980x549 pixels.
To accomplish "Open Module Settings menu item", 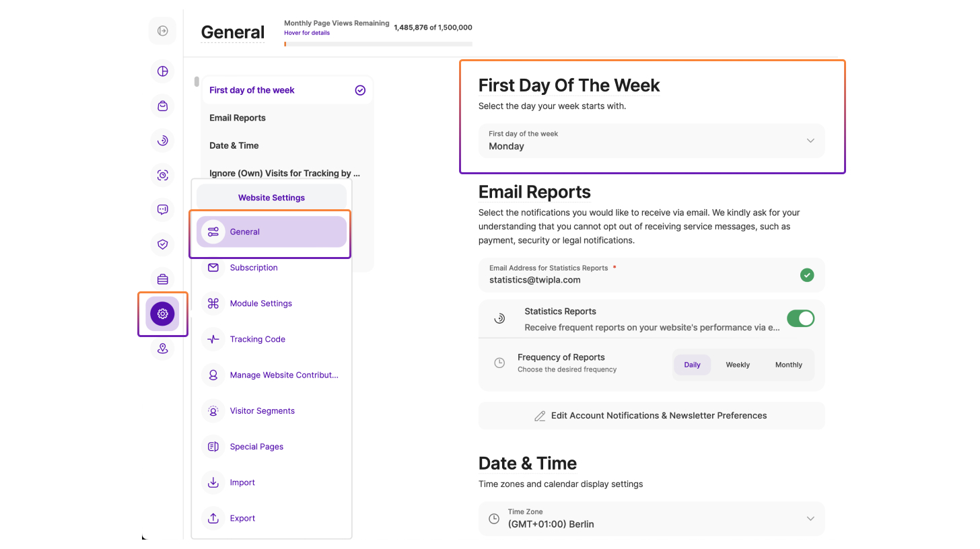I will [x=260, y=303].
